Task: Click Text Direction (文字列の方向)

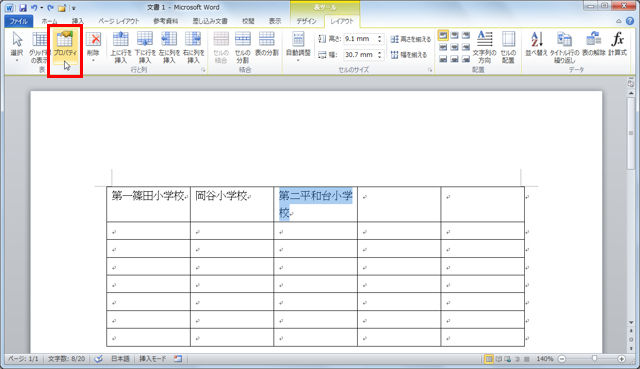Action: [484, 47]
